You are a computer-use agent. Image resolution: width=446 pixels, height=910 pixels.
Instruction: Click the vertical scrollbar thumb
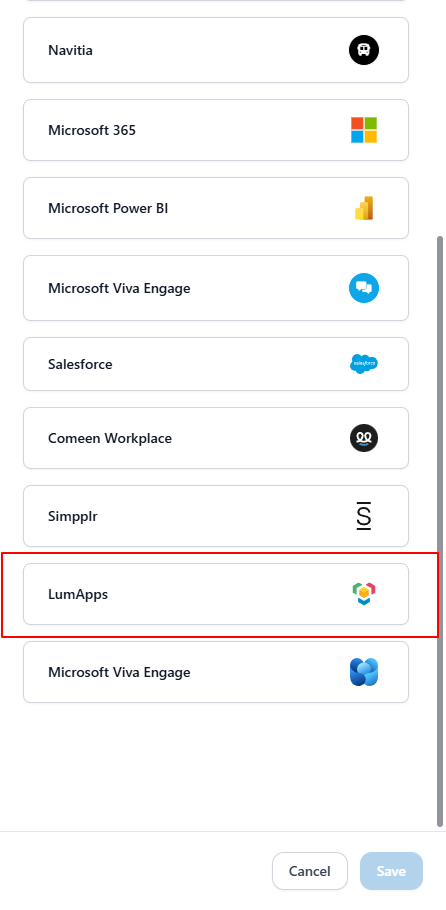pos(440,530)
